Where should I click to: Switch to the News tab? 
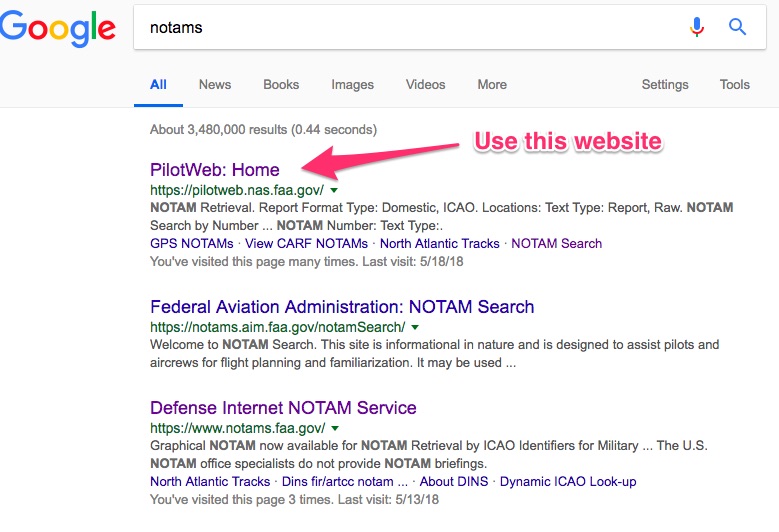pos(215,84)
